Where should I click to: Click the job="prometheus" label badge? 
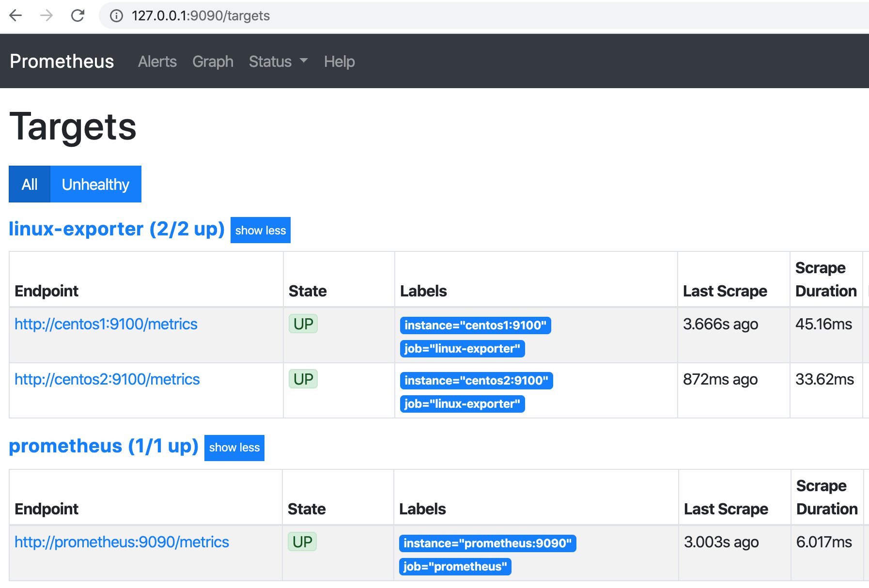455,567
